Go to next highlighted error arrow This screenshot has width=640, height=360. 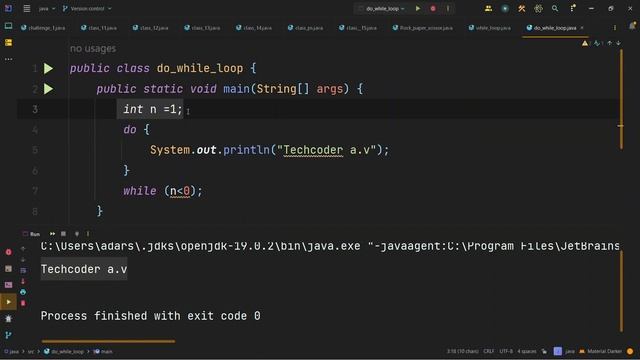(618, 43)
